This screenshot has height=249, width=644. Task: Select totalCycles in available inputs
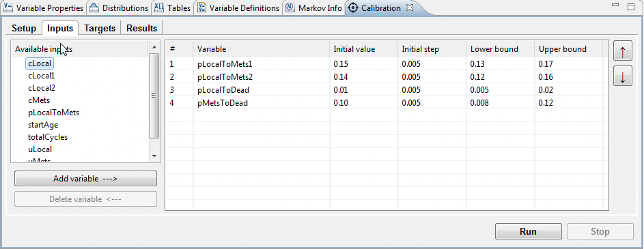coord(48,137)
